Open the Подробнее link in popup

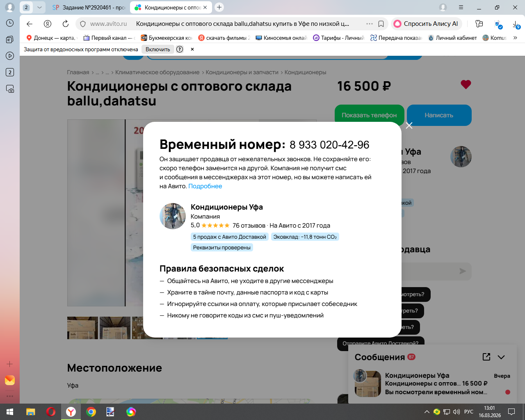pyautogui.click(x=205, y=186)
